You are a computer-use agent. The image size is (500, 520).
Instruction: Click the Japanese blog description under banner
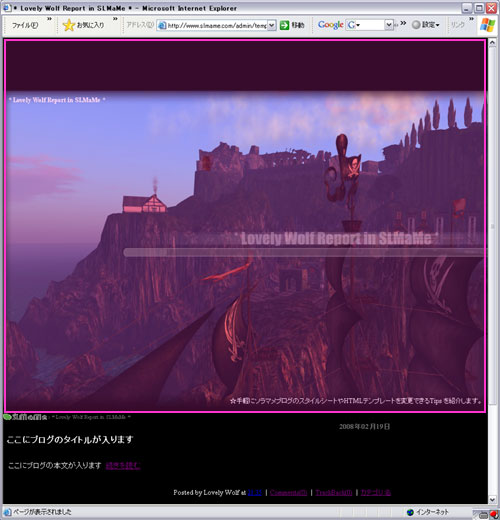point(356,401)
